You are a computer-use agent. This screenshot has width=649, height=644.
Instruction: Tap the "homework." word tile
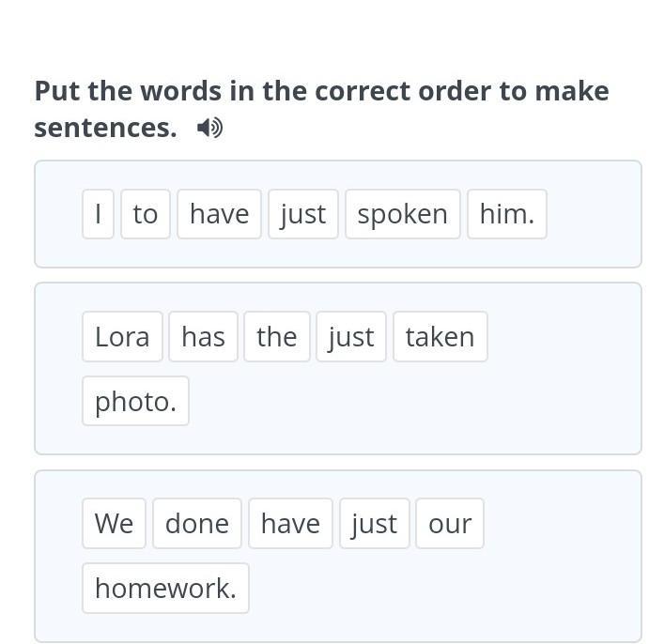coord(165,588)
